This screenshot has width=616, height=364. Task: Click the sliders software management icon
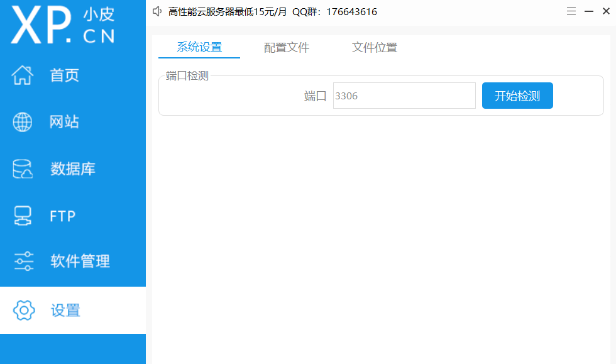tap(24, 261)
